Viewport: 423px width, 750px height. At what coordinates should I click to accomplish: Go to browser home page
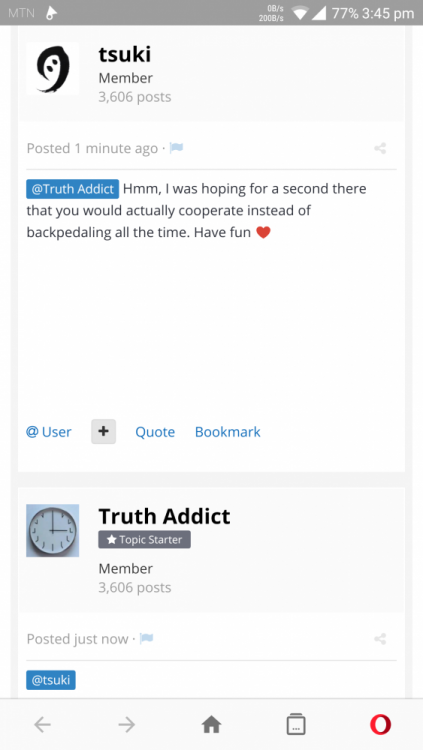[x=212, y=725]
